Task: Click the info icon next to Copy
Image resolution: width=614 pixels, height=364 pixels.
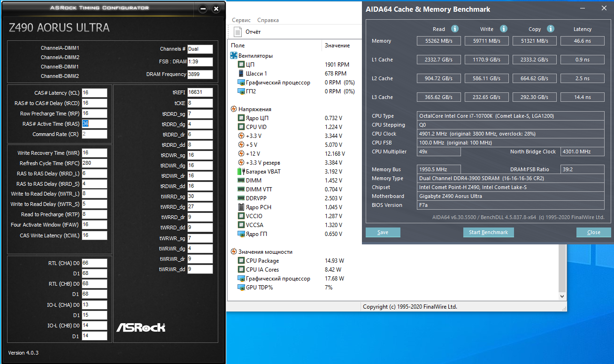Action: tap(551, 29)
